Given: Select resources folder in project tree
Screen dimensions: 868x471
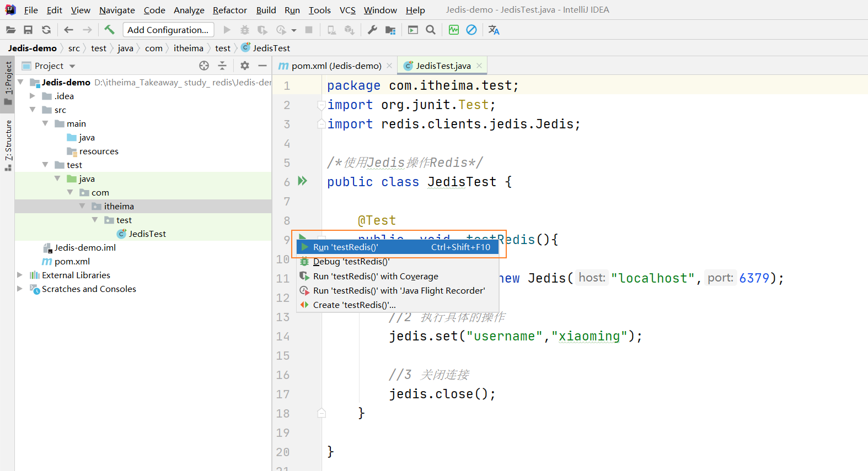Looking at the screenshot, I should point(99,151).
